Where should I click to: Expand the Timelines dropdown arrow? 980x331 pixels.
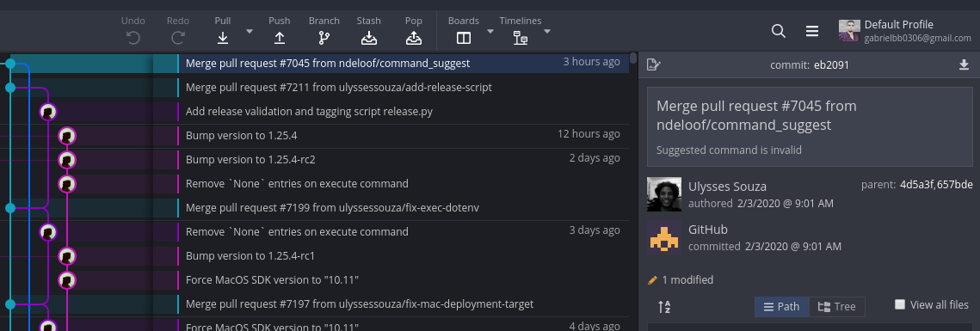tap(547, 31)
